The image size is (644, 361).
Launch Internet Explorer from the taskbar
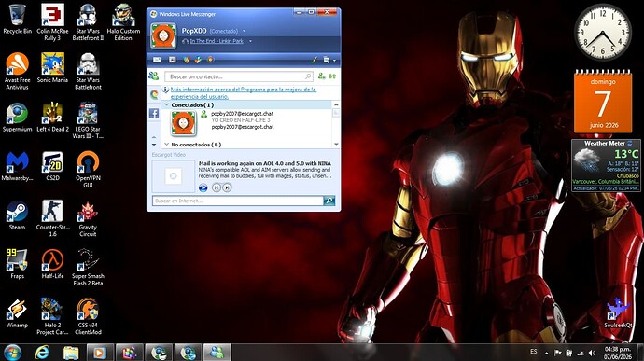[x=42, y=353]
